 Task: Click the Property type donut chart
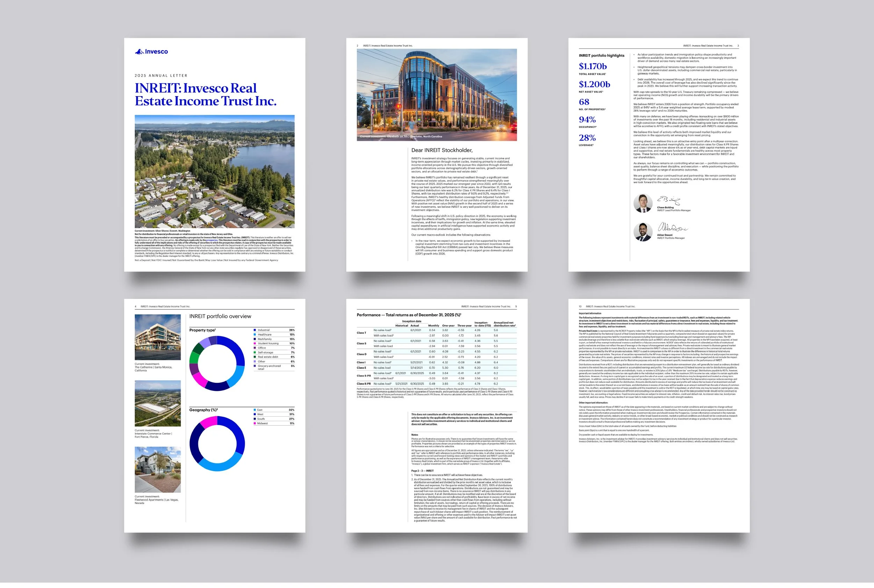tap(217, 363)
